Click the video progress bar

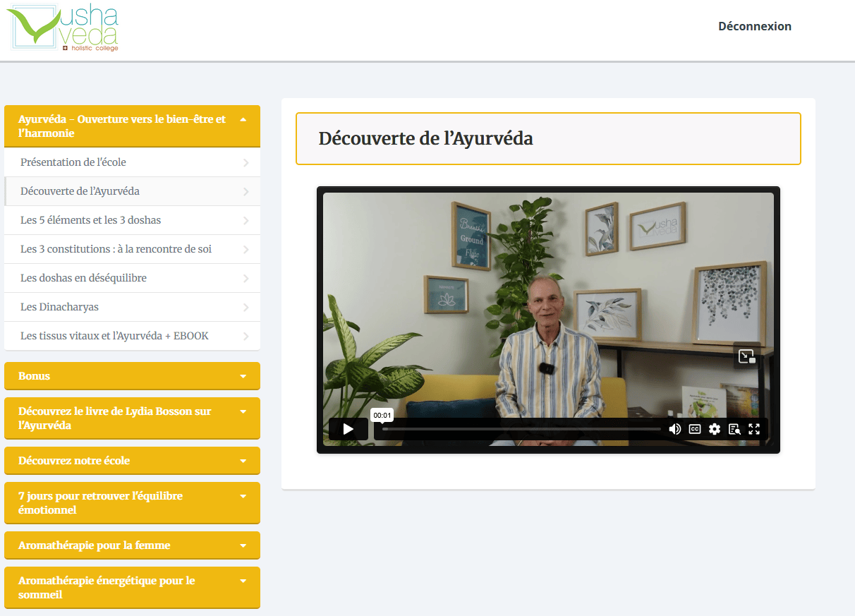click(x=522, y=429)
